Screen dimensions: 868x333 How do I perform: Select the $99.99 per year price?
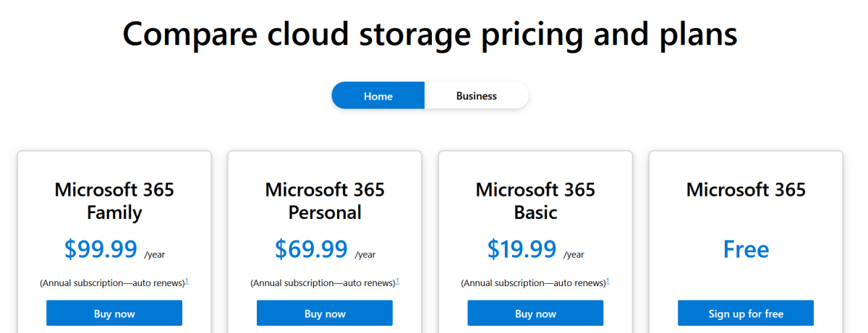[x=114, y=249]
